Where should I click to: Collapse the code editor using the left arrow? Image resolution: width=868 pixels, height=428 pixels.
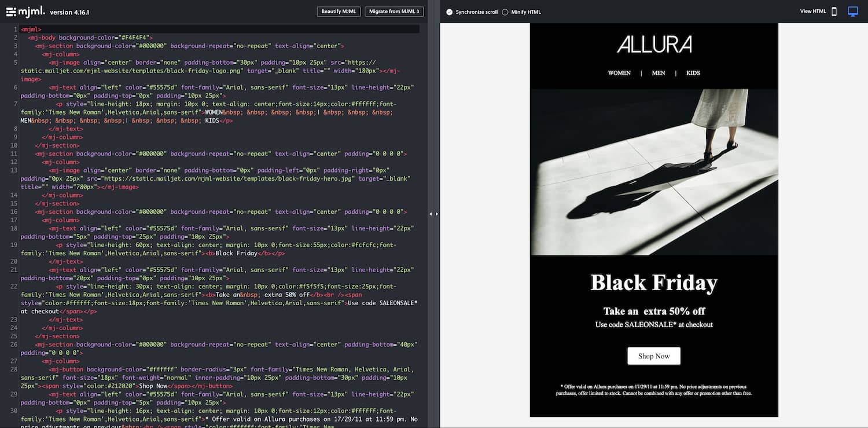(430, 213)
